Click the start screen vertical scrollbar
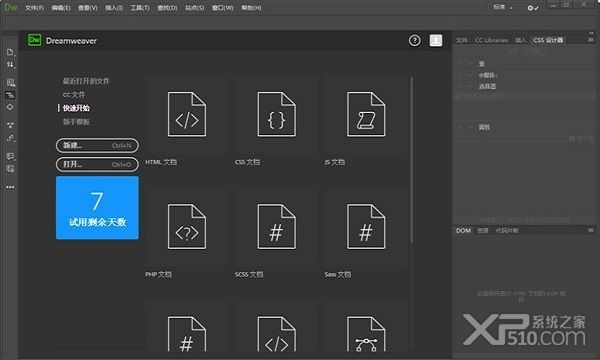The width and height of the screenshot is (600, 360). pos(412,160)
